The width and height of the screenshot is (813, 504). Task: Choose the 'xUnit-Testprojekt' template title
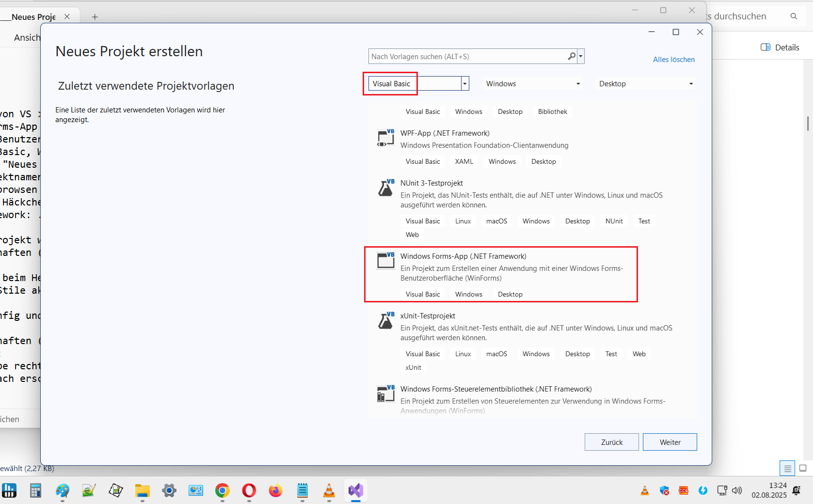[x=428, y=316]
